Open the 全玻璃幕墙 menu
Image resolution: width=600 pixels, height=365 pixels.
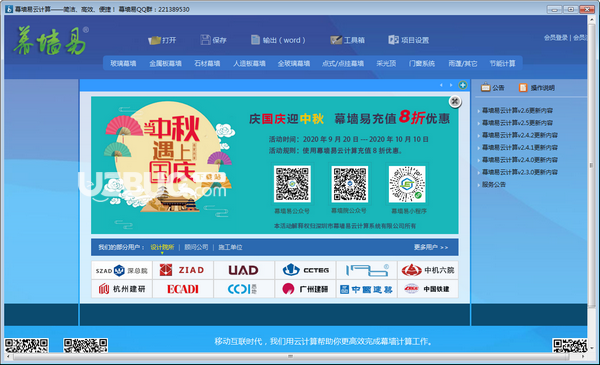(294, 63)
